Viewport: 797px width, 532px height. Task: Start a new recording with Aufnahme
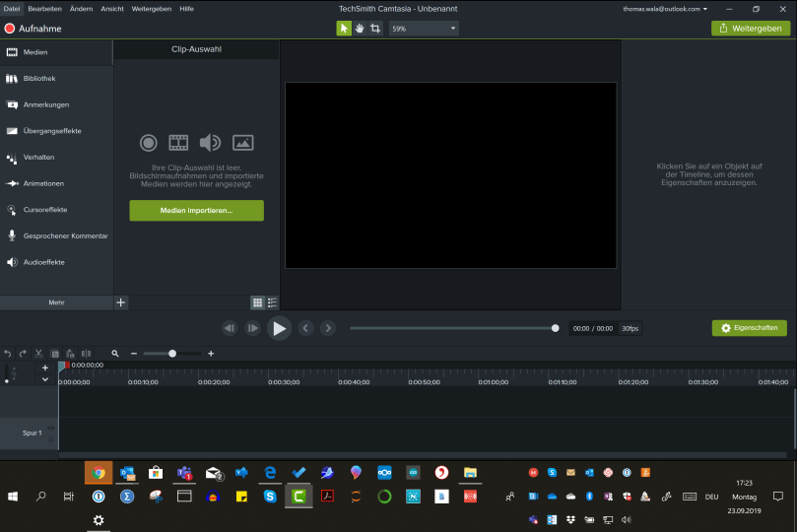click(x=33, y=29)
